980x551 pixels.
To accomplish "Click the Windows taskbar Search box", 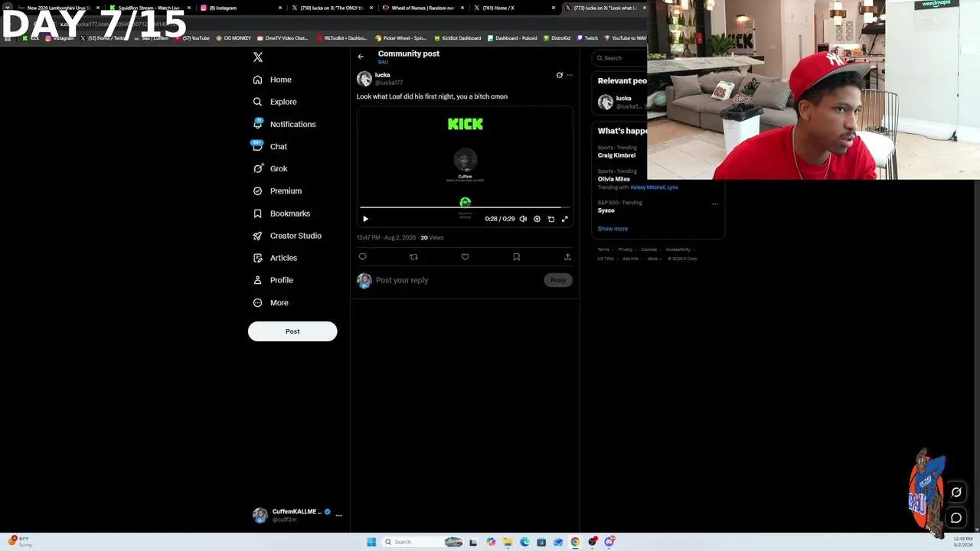I will click(x=423, y=542).
